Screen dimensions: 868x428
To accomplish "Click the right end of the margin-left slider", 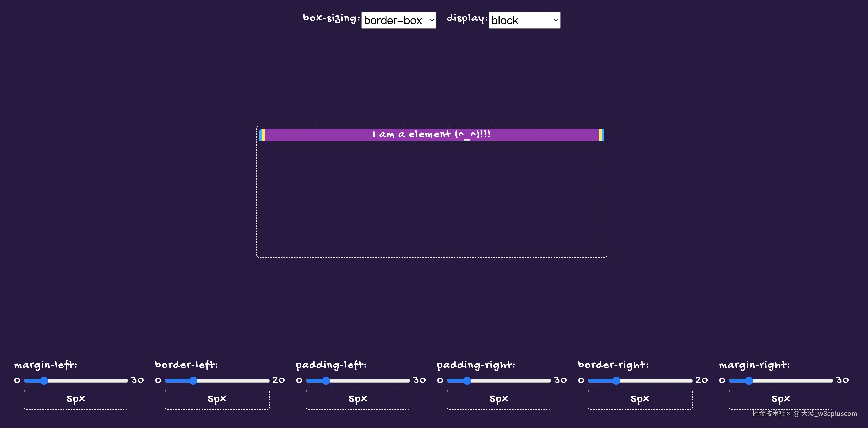I will point(126,381).
